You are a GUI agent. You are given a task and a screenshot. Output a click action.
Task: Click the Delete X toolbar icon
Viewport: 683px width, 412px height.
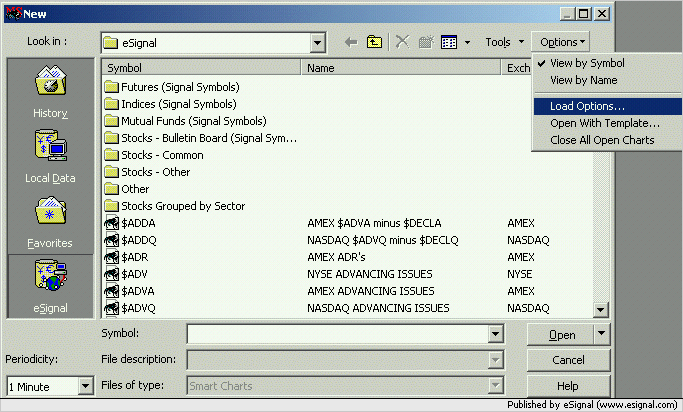point(402,42)
